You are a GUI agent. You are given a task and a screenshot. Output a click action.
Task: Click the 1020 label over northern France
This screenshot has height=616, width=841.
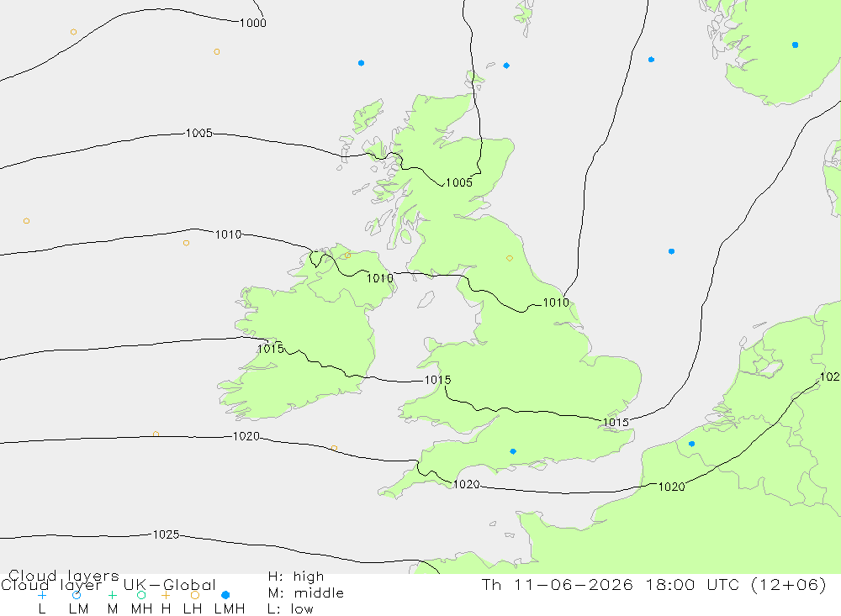coord(671,487)
